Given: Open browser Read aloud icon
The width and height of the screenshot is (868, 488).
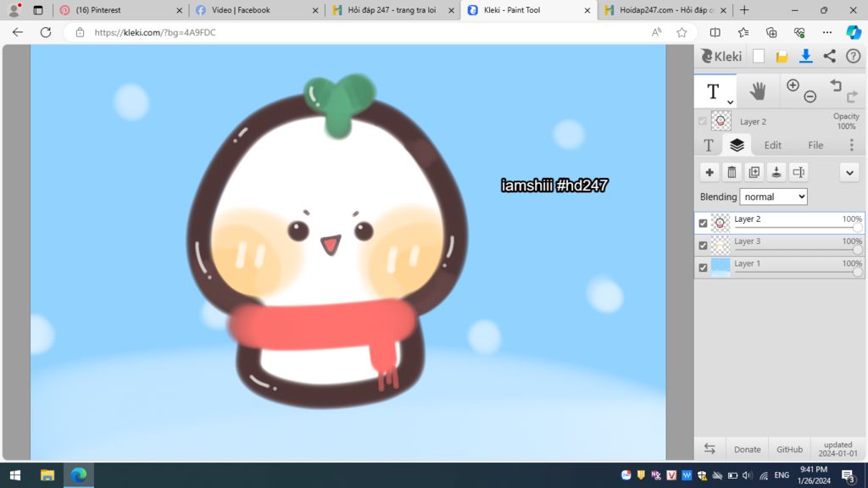Looking at the screenshot, I should click(x=656, y=32).
